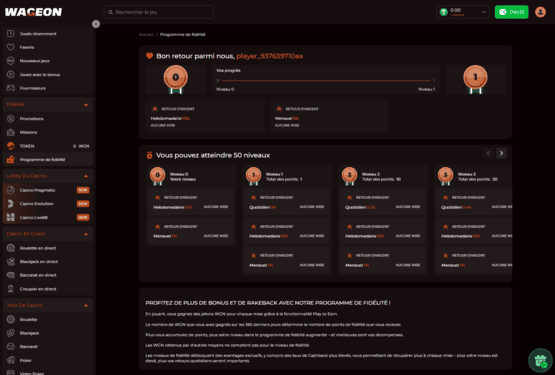Click the search magnifier icon
This screenshot has height=375, width=555.
[x=110, y=12]
